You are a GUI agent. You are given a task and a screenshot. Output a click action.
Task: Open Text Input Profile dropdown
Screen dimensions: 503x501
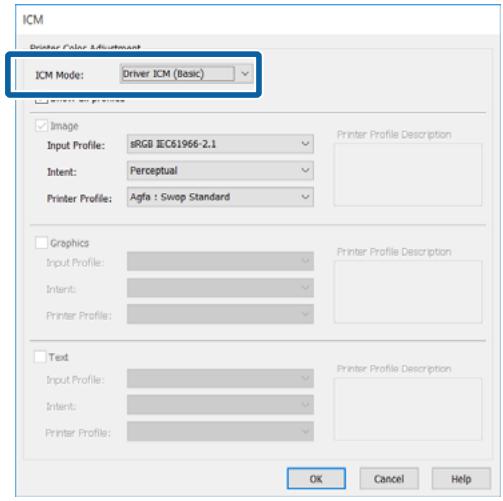point(220,378)
